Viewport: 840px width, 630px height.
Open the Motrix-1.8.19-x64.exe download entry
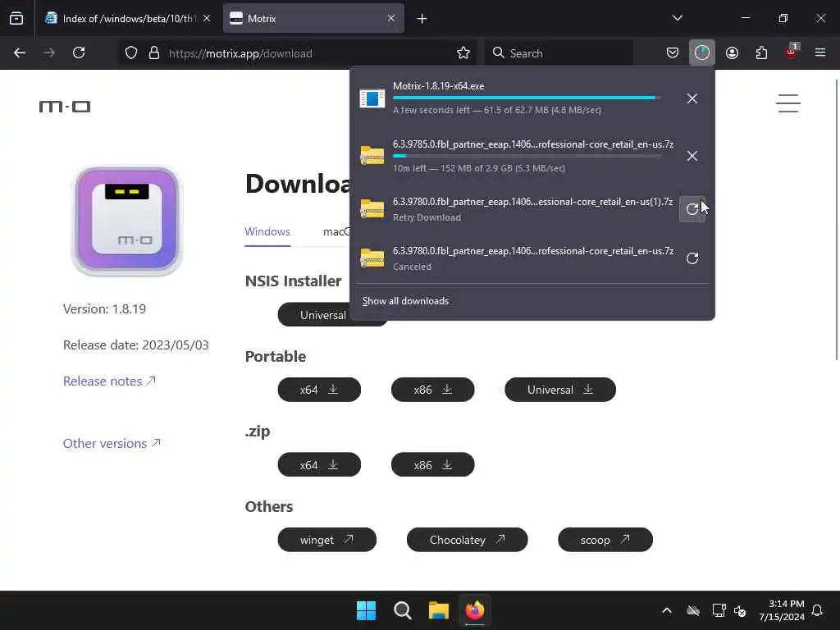coord(514,98)
